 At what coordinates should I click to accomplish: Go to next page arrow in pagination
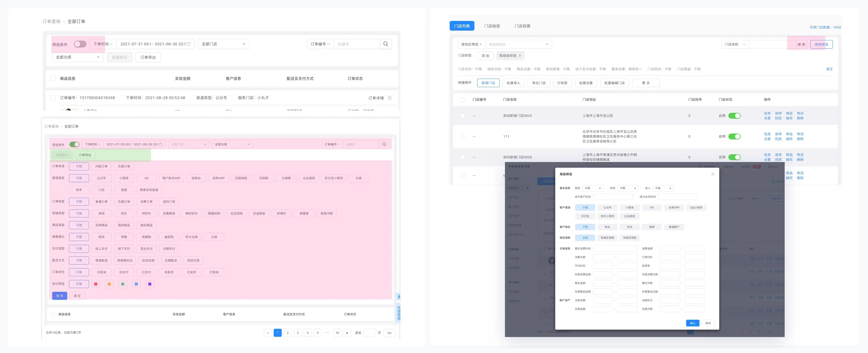tap(347, 333)
